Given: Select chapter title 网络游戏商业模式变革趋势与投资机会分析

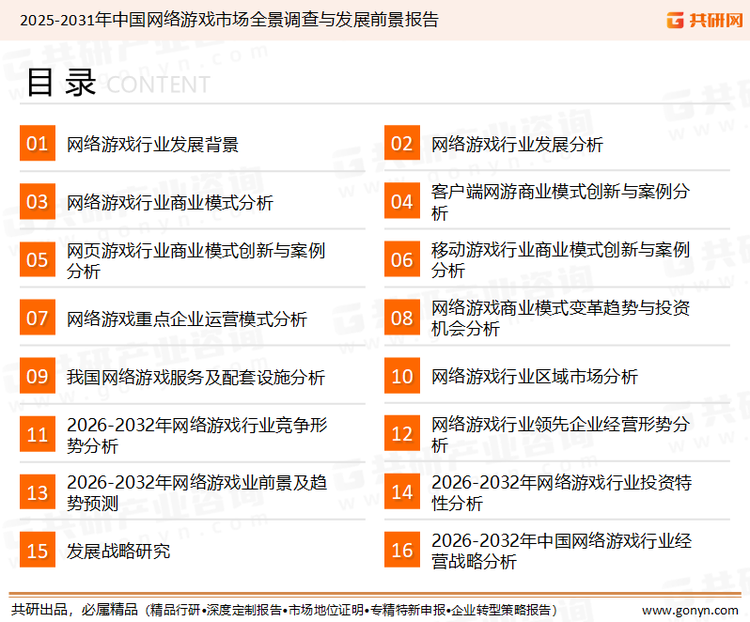Looking at the screenshot, I should (560, 318).
